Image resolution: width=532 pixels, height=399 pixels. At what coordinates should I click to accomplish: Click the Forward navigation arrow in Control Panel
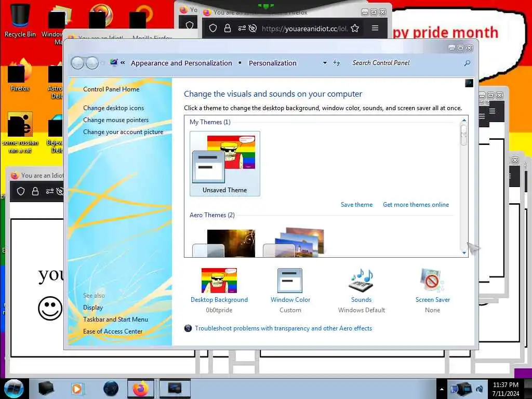[x=92, y=63]
